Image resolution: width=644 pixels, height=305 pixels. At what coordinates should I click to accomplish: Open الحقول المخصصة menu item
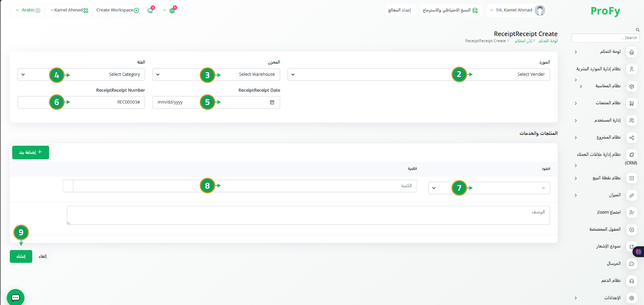pos(605,229)
